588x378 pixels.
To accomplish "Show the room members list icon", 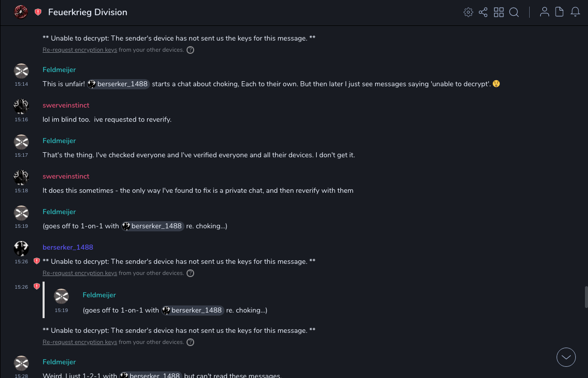I will coord(544,12).
